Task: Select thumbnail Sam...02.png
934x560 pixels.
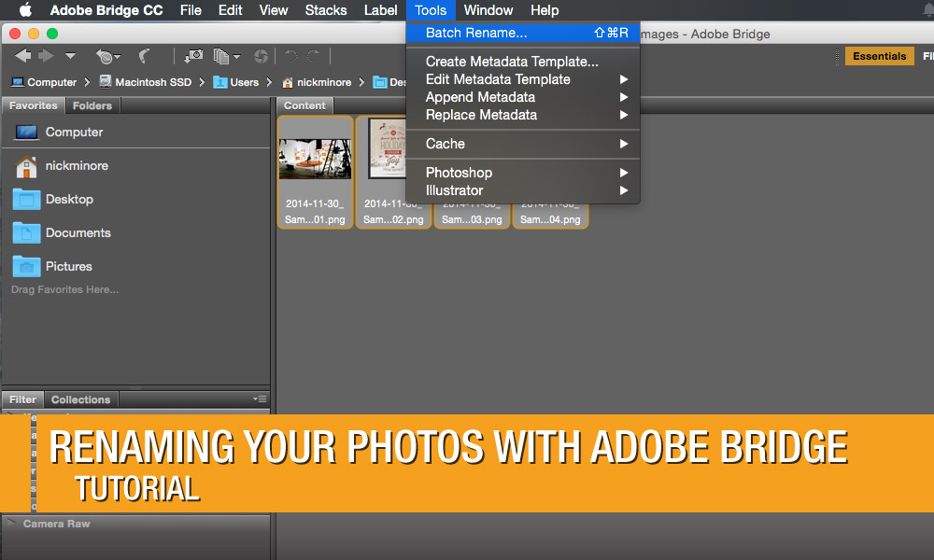Action: click(x=393, y=172)
